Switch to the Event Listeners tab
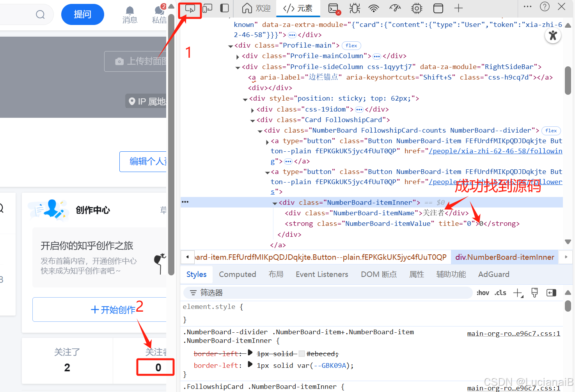Screen dimensions: 575x392 tap(322, 274)
